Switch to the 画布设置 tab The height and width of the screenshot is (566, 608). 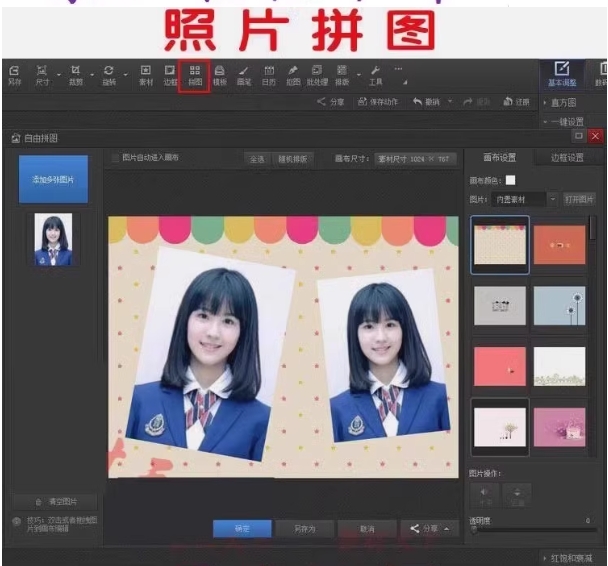coord(500,158)
